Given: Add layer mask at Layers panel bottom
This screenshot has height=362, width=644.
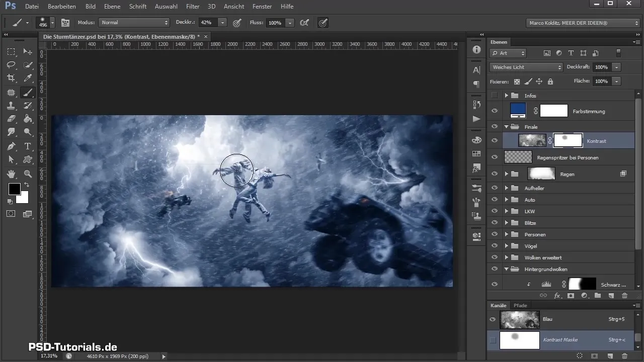Looking at the screenshot, I should tap(571, 296).
